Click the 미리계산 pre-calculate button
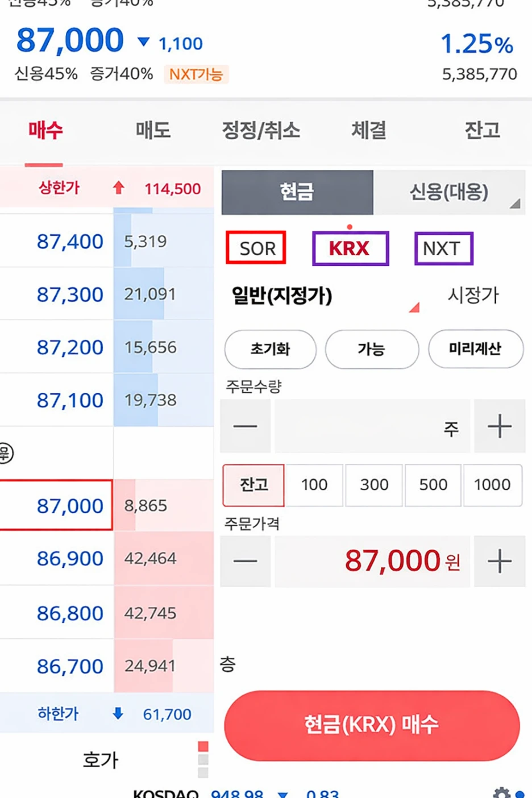This screenshot has height=798, width=532. pos(476,350)
